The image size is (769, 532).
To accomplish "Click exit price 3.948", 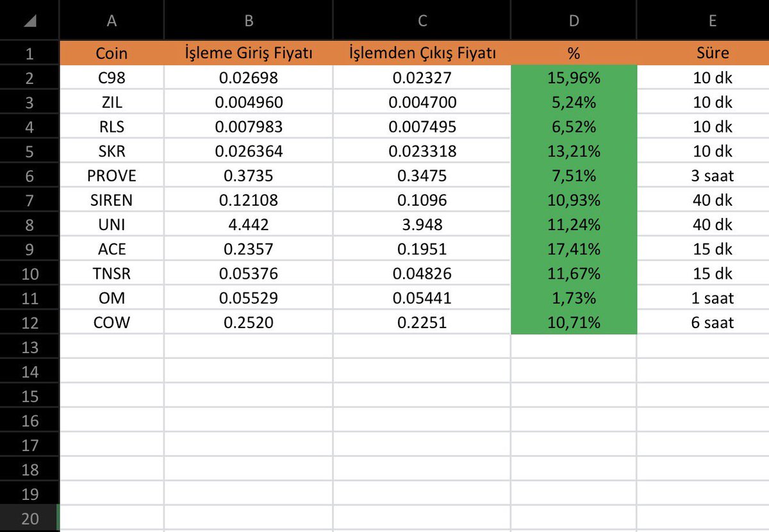I will coord(422,224).
